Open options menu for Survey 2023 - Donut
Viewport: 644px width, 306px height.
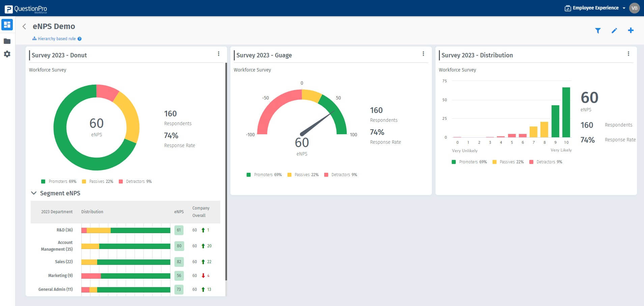point(219,53)
